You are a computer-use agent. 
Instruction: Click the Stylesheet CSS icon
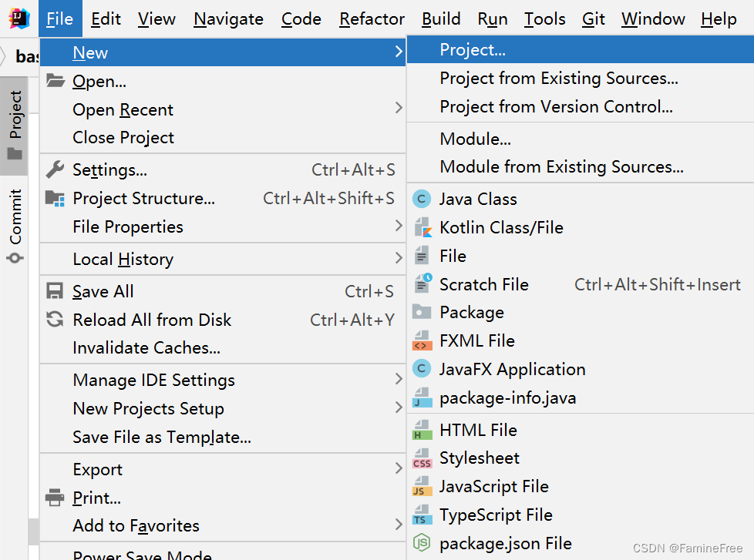coord(422,458)
